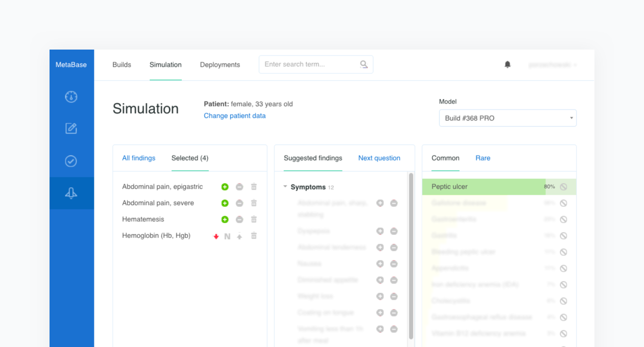Viewport: 644px width, 347px height.
Task: Add Nausea as present
Action: click(x=380, y=264)
